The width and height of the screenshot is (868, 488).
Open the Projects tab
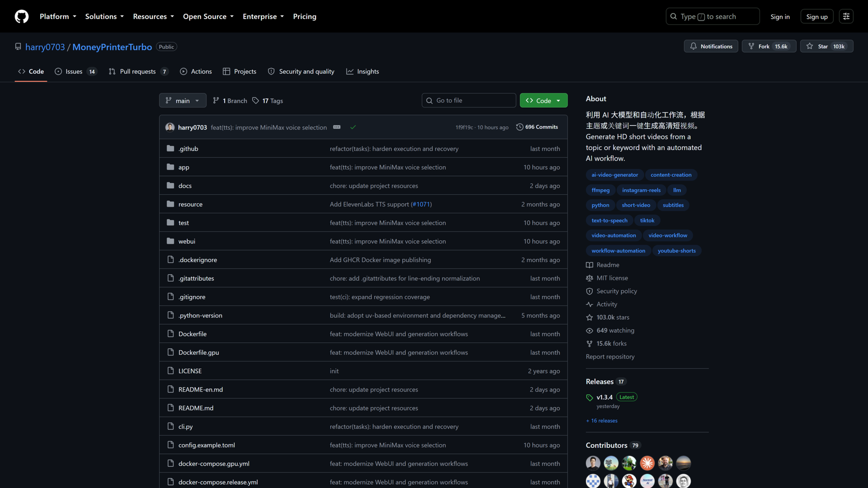click(x=240, y=72)
